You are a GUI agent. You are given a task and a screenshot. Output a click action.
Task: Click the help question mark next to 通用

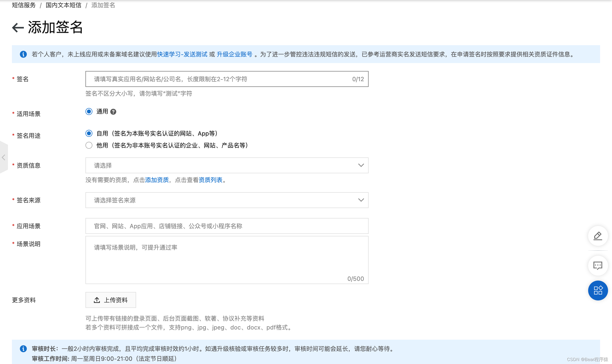[x=114, y=112]
